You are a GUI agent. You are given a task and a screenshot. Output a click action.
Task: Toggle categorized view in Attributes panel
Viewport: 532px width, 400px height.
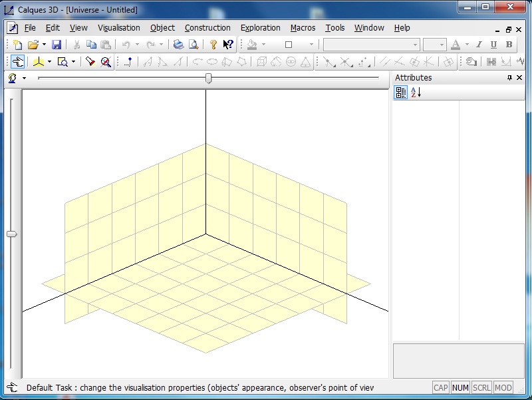(401, 93)
